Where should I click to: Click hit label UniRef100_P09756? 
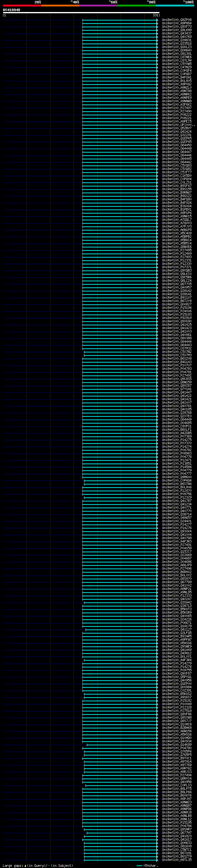click(x=177, y=494)
